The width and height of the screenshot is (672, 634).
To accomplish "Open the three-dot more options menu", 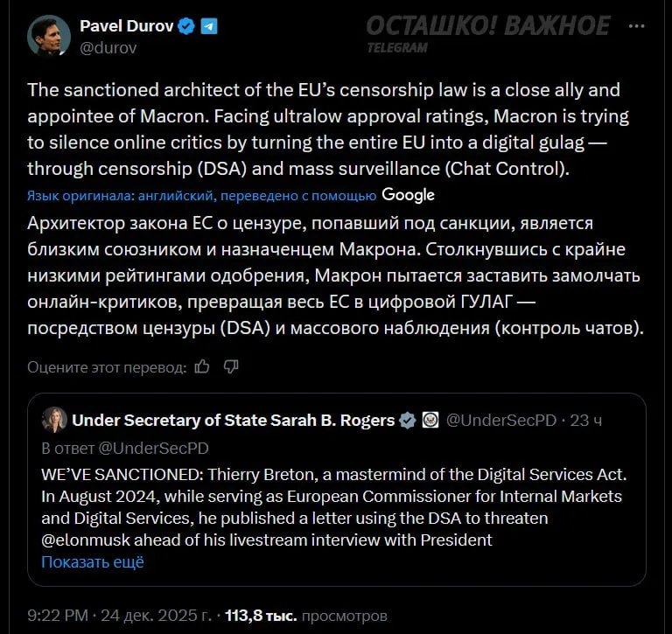I will 636,25.
